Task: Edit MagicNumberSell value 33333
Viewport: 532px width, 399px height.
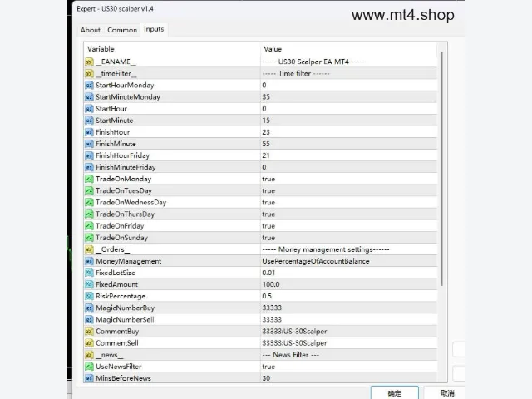Action: pyautogui.click(x=272, y=319)
